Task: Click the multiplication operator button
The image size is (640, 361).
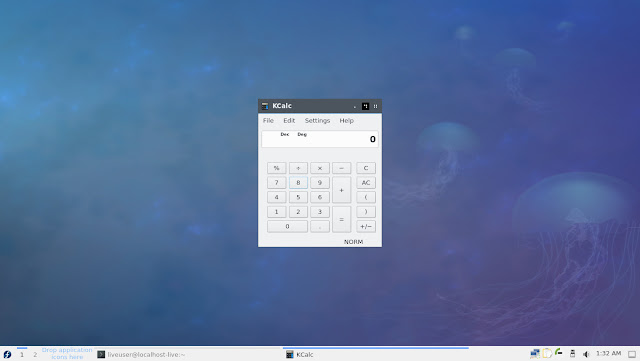Action: [320, 168]
